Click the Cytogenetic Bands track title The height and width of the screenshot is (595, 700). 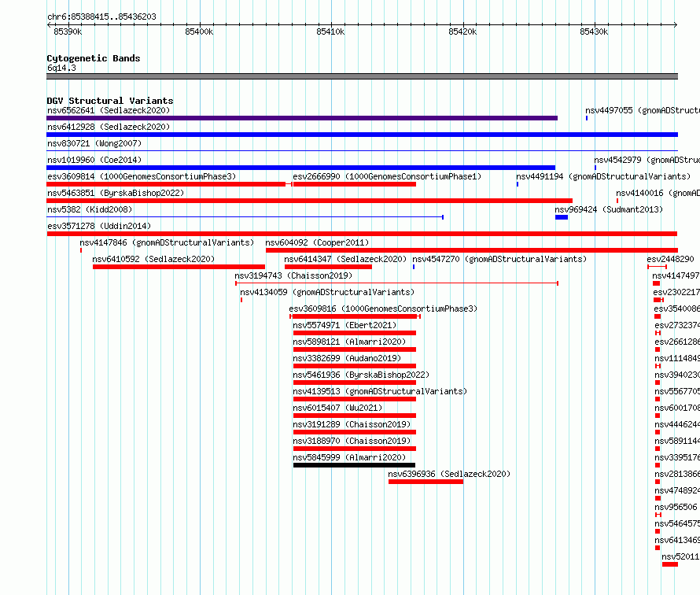(x=94, y=58)
